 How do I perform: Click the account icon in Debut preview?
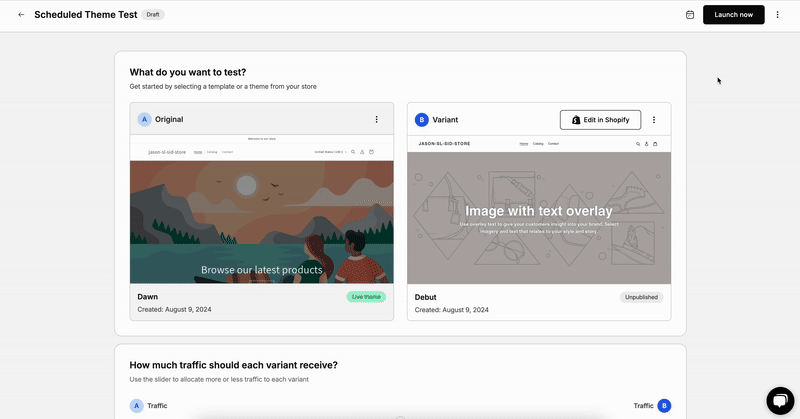coord(647,144)
